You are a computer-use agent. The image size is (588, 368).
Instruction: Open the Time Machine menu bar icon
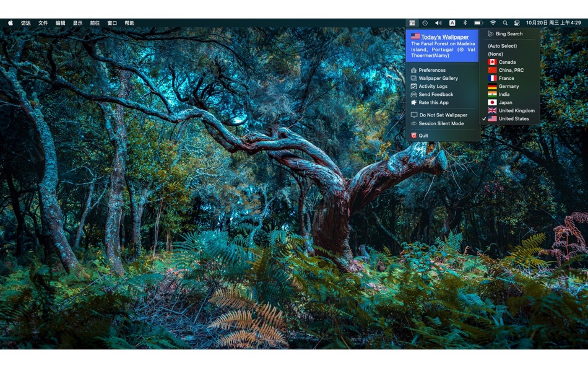pyautogui.click(x=425, y=23)
